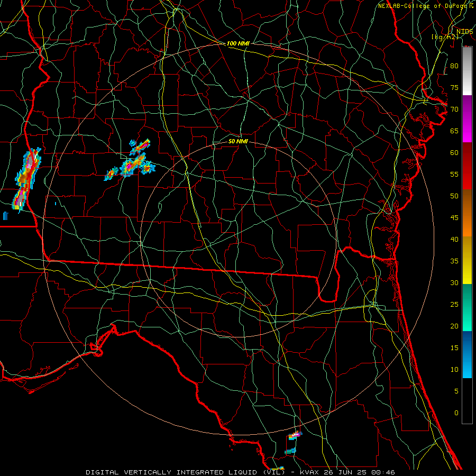This screenshot has width=476, height=476.
Task: Click the NIDS label
Action: (464, 31)
